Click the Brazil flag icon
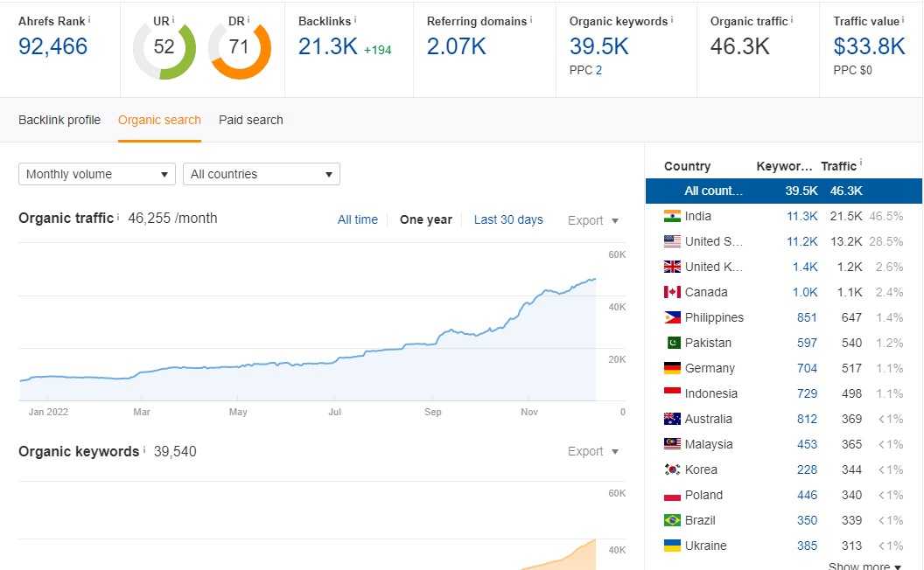This screenshot has height=570, width=924. click(x=672, y=520)
